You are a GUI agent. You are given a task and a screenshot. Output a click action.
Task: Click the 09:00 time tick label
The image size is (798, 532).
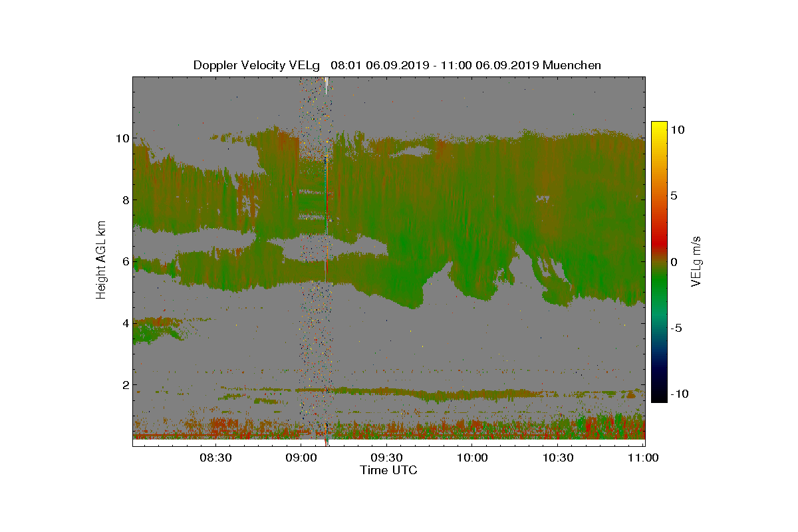[301, 458]
